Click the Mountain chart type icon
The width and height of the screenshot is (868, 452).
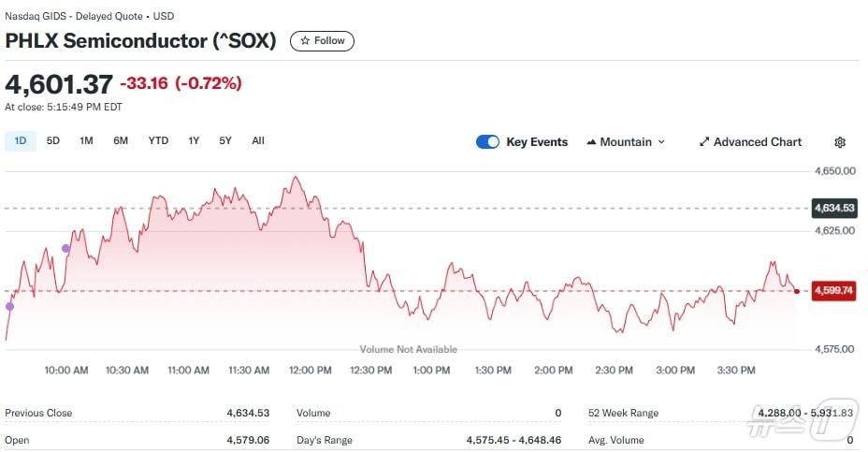pos(591,142)
